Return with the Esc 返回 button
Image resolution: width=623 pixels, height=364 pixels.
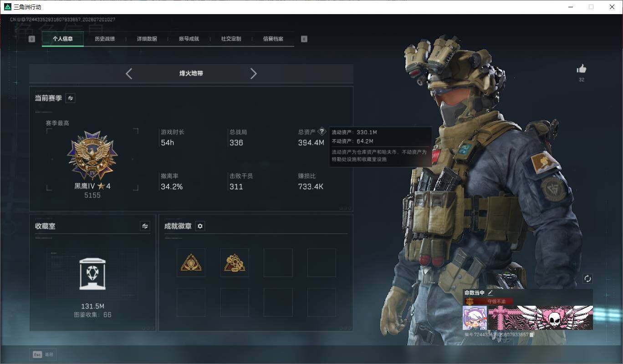point(43,354)
